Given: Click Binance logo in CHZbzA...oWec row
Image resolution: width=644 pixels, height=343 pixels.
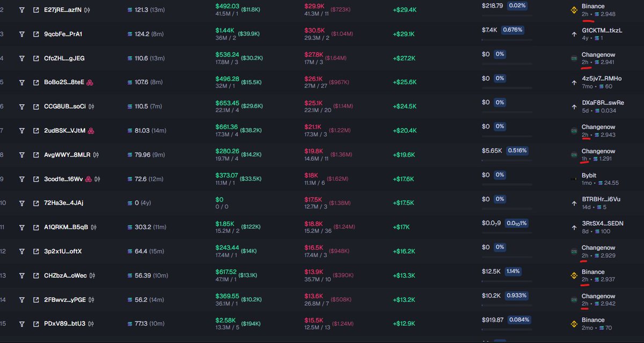Looking at the screenshot, I should pos(574,275).
